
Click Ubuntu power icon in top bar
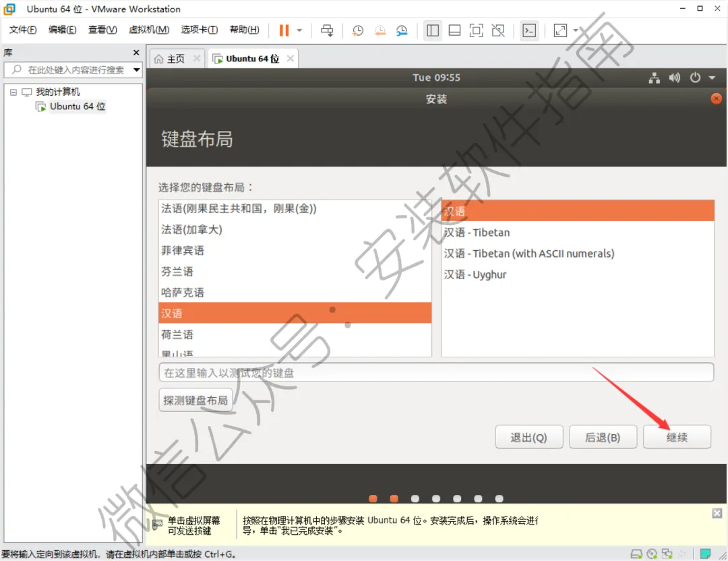pyautogui.click(x=695, y=78)
